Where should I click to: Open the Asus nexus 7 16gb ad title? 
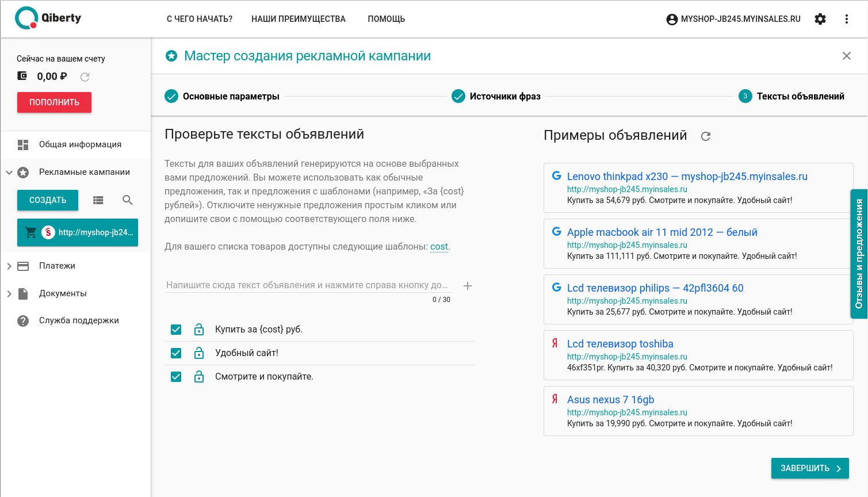click(x=611, y=400)
